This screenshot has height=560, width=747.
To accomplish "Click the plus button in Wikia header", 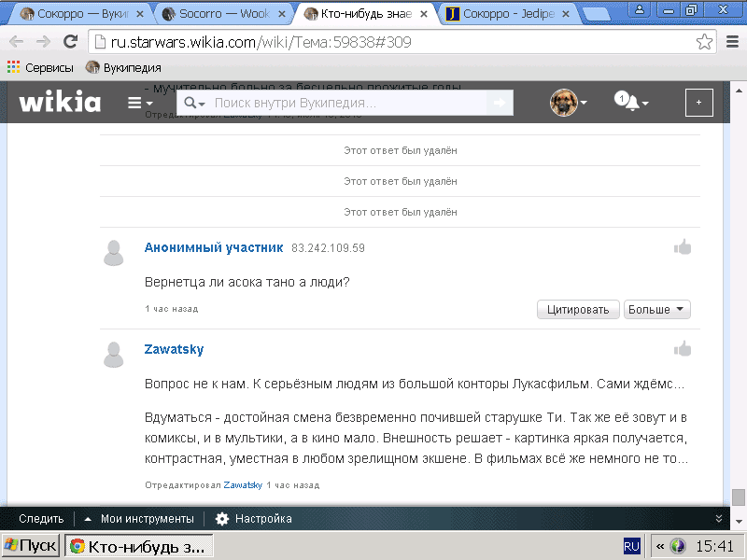I will pos(698,103).
